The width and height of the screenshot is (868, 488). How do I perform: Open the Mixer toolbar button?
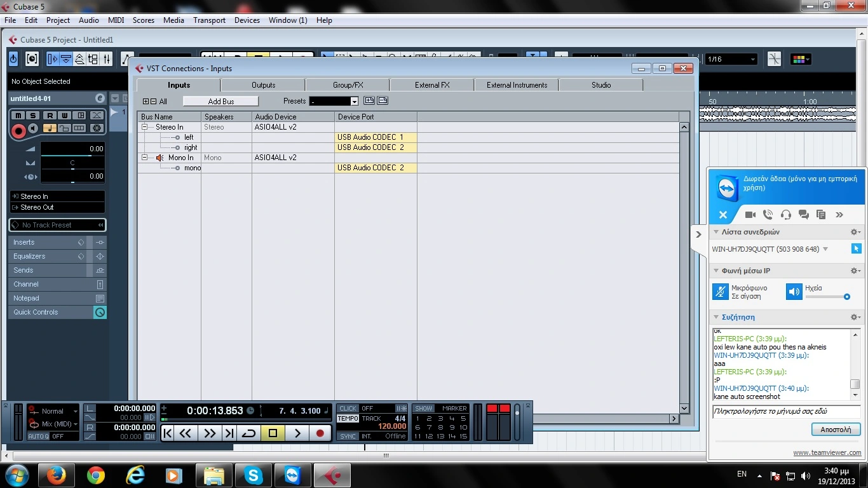[x=107, y=59]
